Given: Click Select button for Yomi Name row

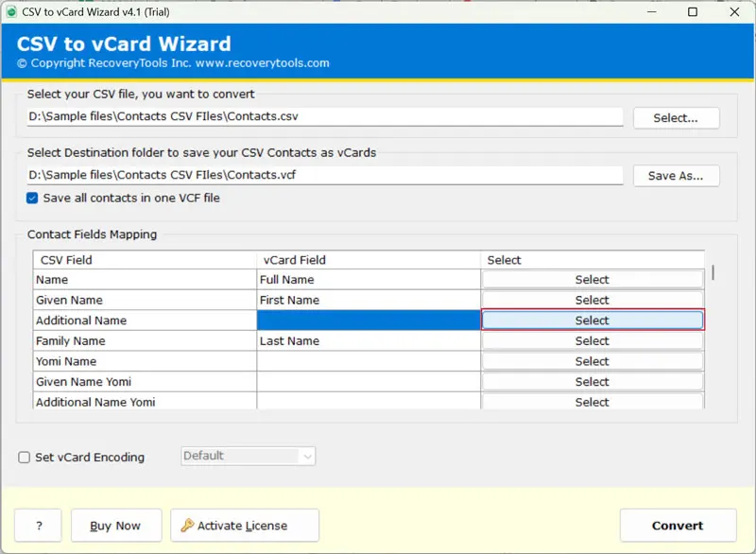Looking at the screenshot, I should (x=592, y=361).
